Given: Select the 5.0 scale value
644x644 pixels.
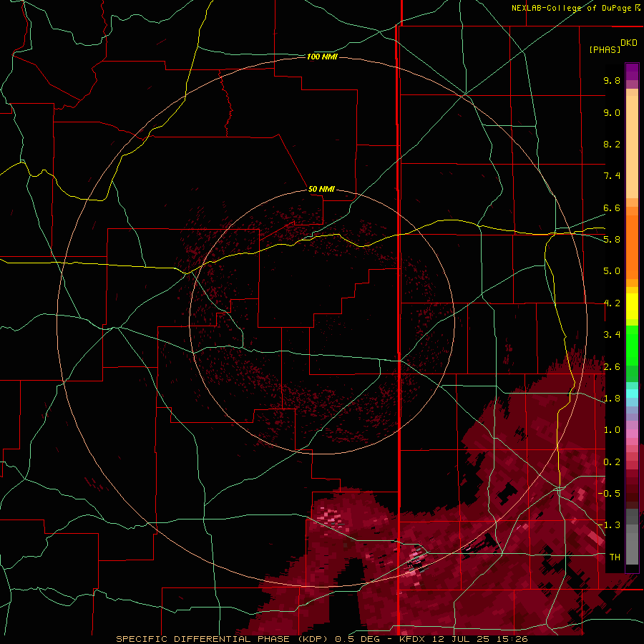Looking at the screenshot, I should (612, 271).
